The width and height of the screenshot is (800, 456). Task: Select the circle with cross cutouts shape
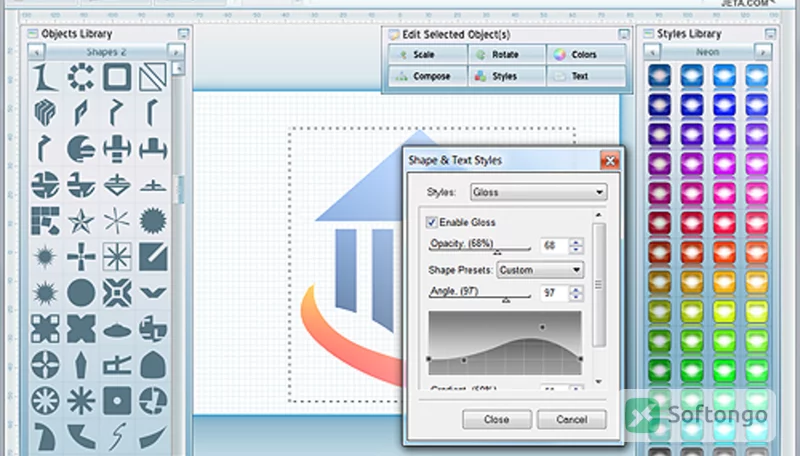pyautogui.click(x=45, y=365)
